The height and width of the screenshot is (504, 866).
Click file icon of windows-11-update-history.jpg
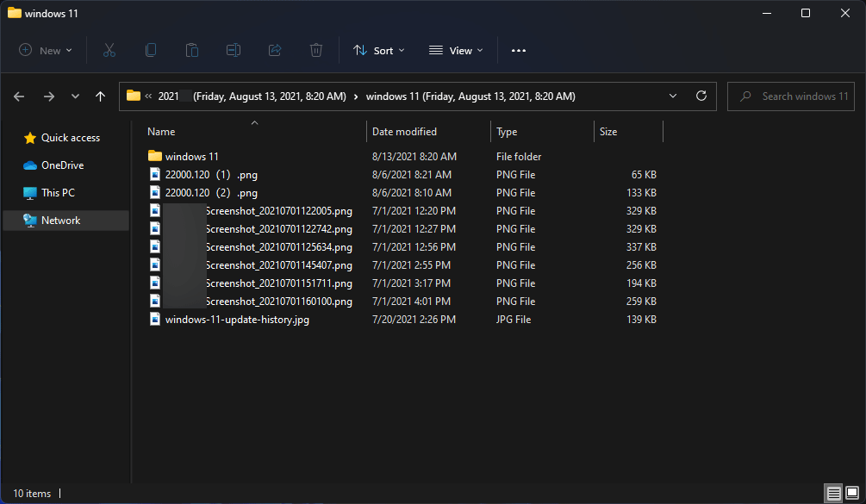click(x=155, y=319)
